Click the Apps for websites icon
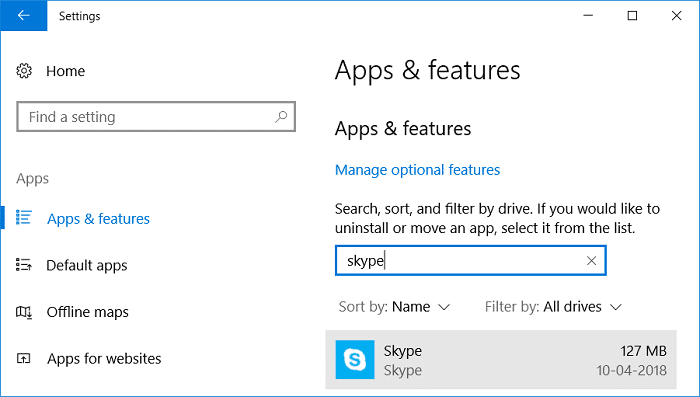The width and height of the screenshot is (700, 397). (24, 358)
